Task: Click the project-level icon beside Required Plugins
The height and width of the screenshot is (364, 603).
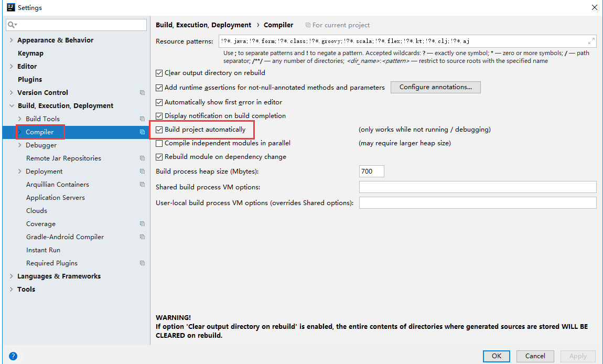Action: [142, 263]
